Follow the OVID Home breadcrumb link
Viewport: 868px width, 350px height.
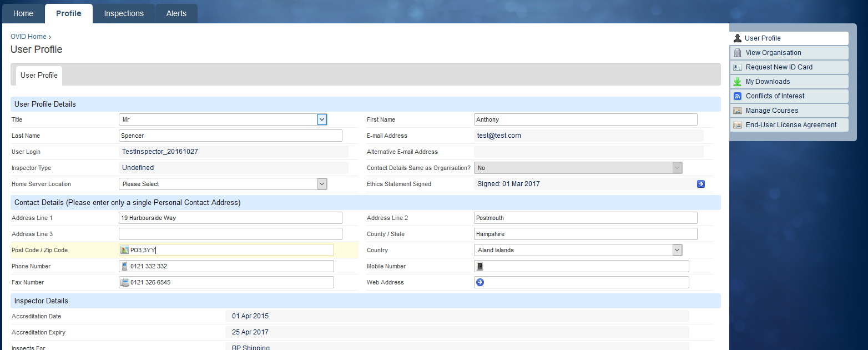(x=28, y=37)
